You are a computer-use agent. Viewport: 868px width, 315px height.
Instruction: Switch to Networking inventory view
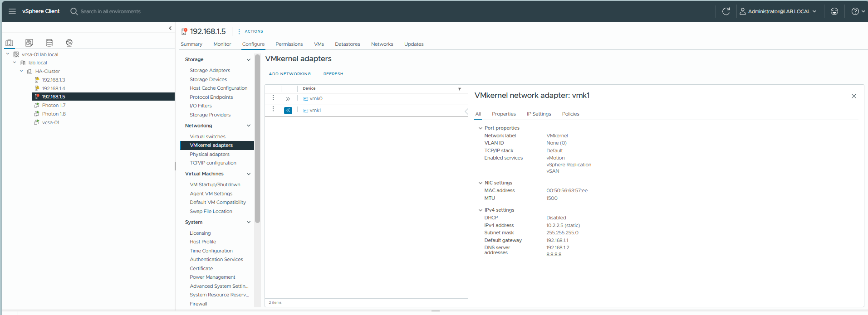click(69, 43)
